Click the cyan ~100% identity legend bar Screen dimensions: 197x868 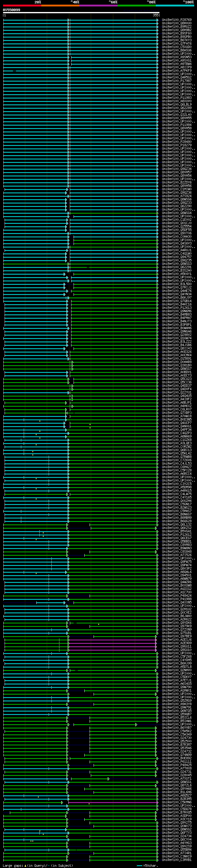click(175, 6)
